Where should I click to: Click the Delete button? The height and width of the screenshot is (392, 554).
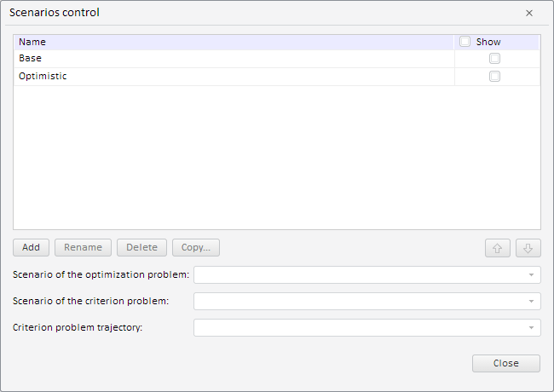[141, 248]
